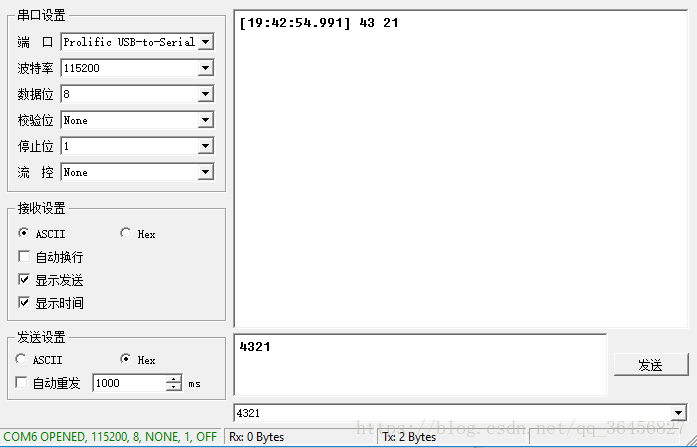The image size is (697, 448).
Task: Toggle the 显示发送 show sent data checkbox
Action: 50,280
